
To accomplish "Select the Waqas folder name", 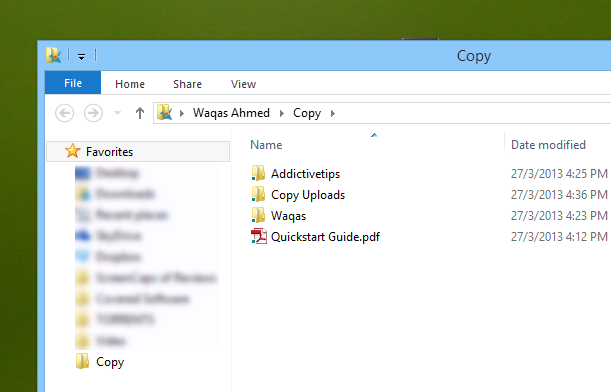I will [x=288, y=216].
